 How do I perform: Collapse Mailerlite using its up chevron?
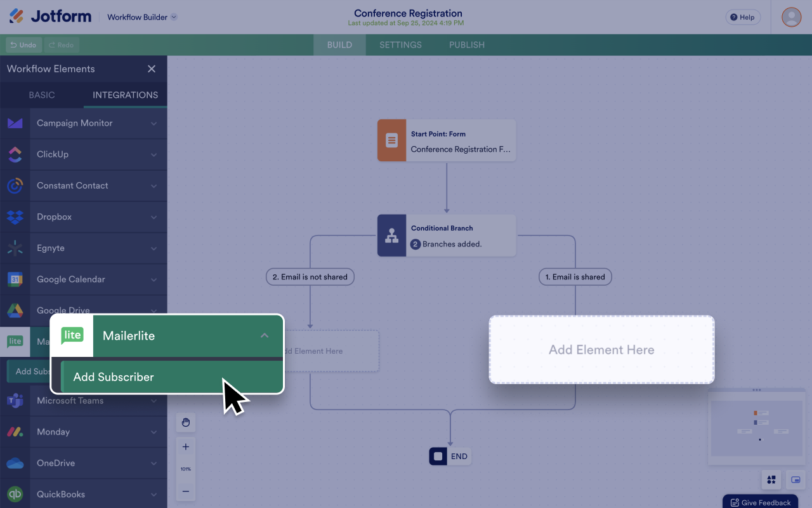tap(265, 335)
